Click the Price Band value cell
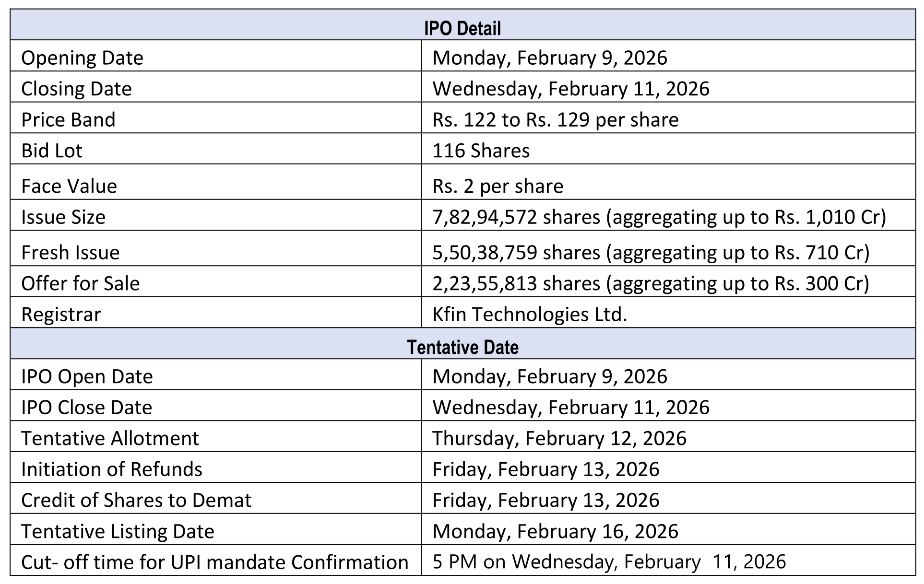The image size is (924, 584). point(555,120)
